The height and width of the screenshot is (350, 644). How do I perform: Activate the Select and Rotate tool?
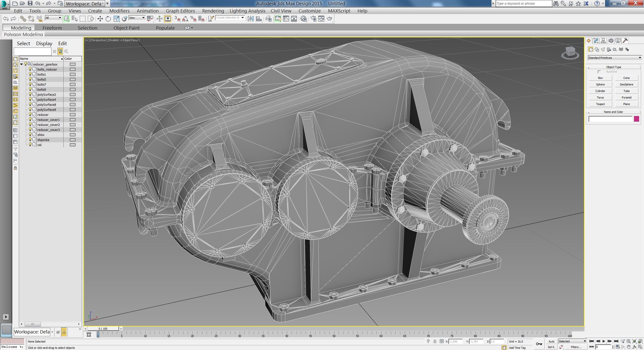pyautogui.click(x=108, y=19)
